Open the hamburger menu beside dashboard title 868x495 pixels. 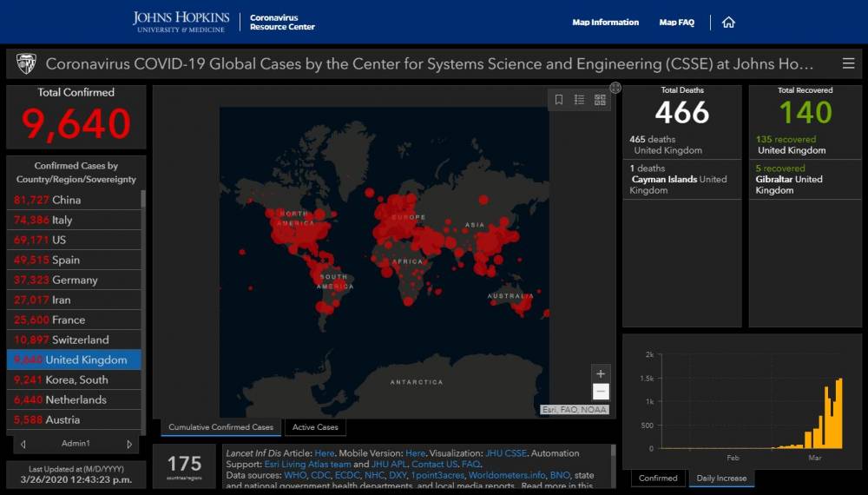point(848,63)
